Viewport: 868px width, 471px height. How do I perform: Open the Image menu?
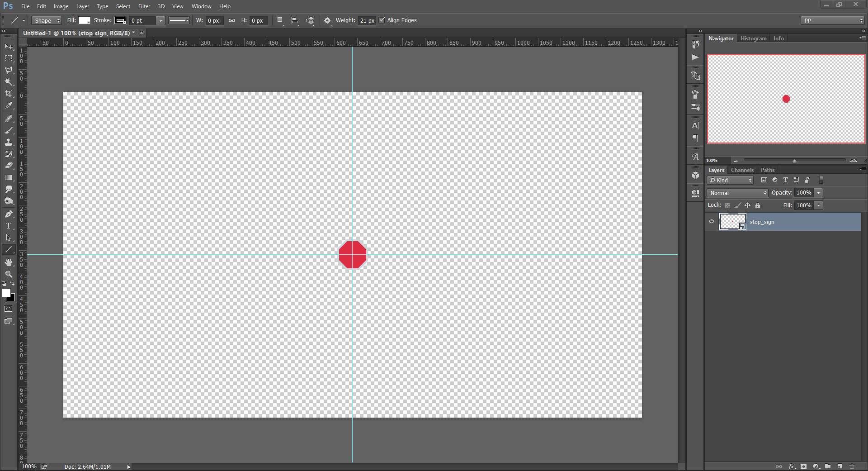pyautogui.click(x=61, y=6)
